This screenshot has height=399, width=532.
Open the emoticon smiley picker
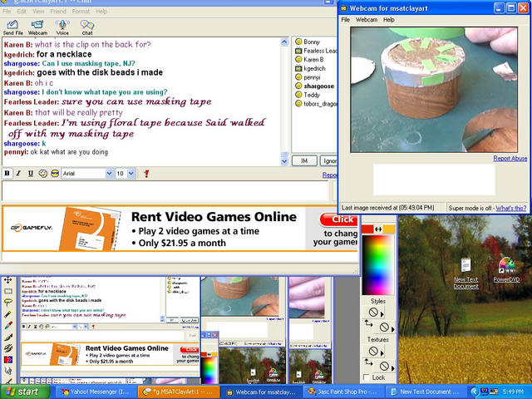(x=55, y=174)
